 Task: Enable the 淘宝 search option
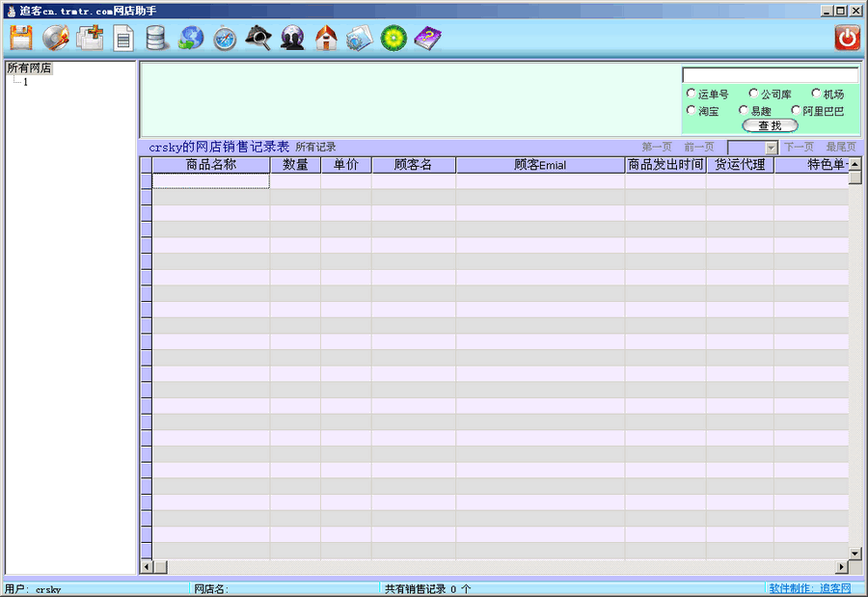(691, 110)
